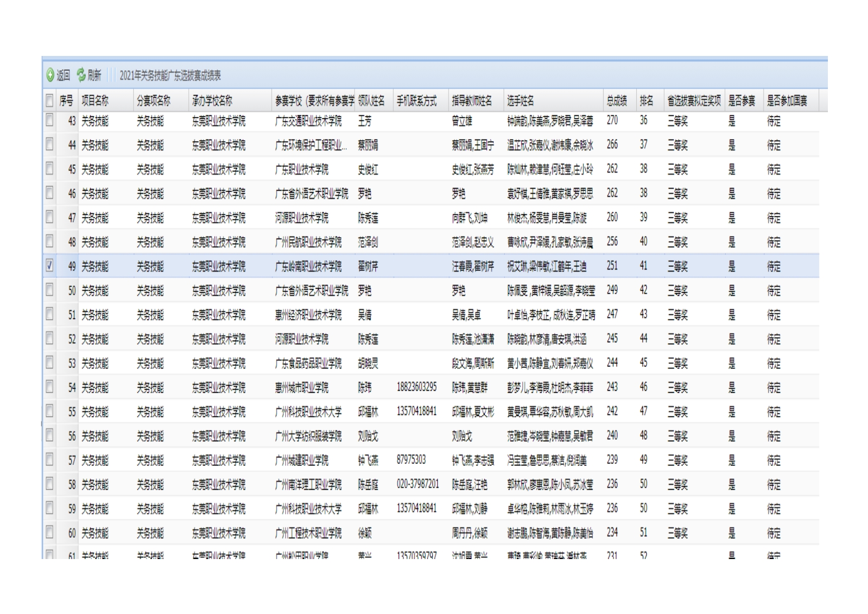Click the 选手姓名 column header
Screen dimensions: 868x614
click(520, 101)
